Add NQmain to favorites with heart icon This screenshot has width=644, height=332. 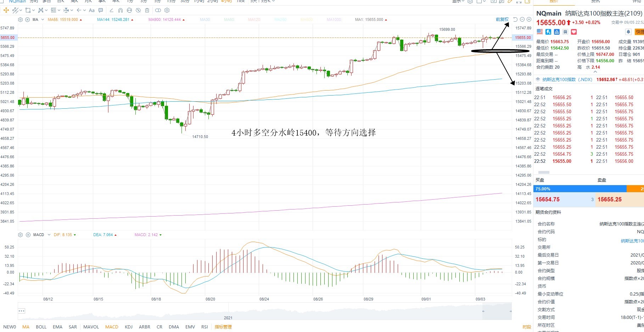[x=574, y=32]
